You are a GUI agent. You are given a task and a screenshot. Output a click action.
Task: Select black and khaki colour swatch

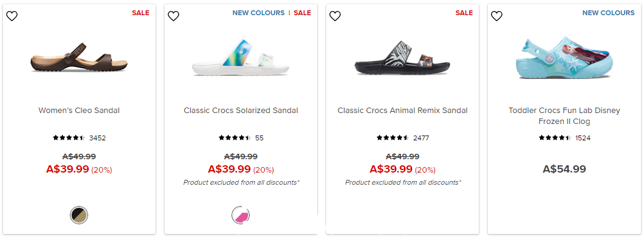[x=79, y=215]
